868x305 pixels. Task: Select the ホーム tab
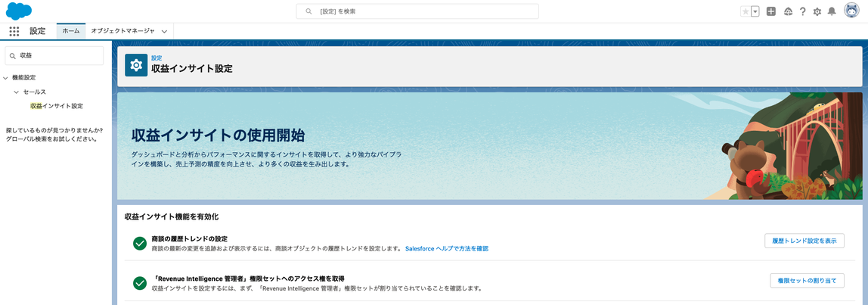click(71, 32)
